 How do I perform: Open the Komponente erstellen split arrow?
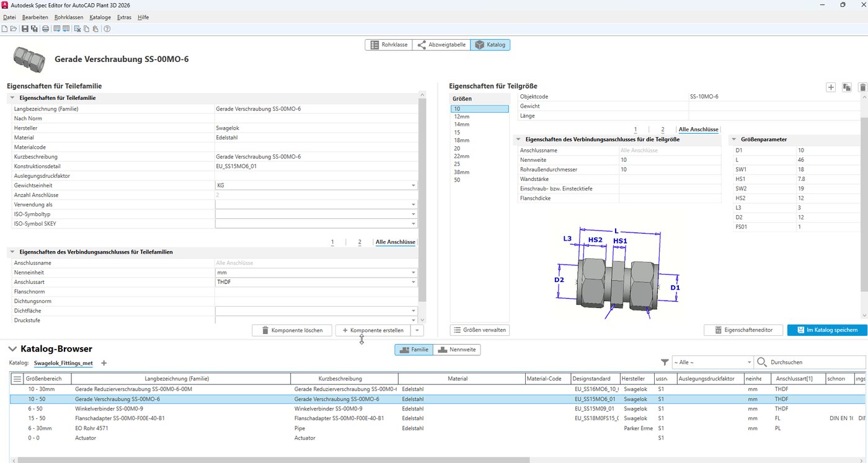click(417, 330)
